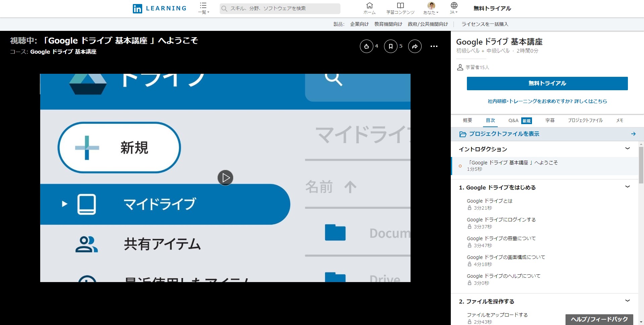Click the LinkedIn Learning logo
644x325 pixels.
tap(159, 8)
